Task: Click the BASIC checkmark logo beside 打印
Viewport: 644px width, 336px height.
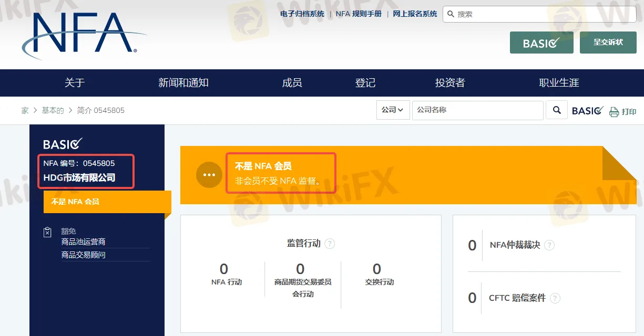Action: [x=587, y=110]
